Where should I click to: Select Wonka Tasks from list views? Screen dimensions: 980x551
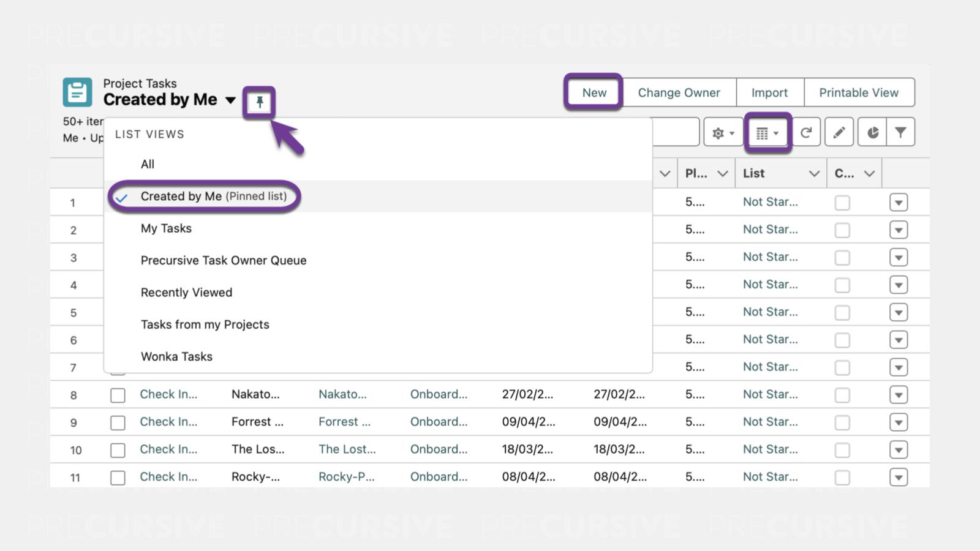pyautogui.click(x=176, y=357)
